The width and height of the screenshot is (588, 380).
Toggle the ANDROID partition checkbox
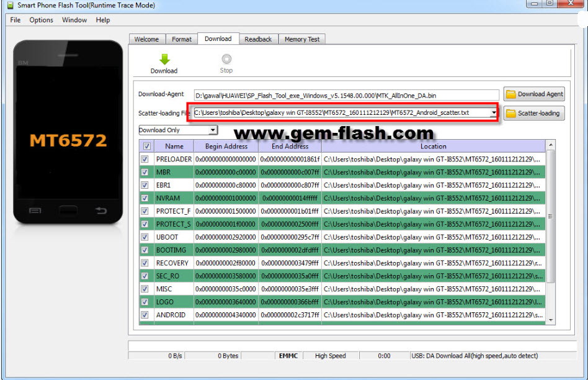pyautogui.click(x=145, y=315)
